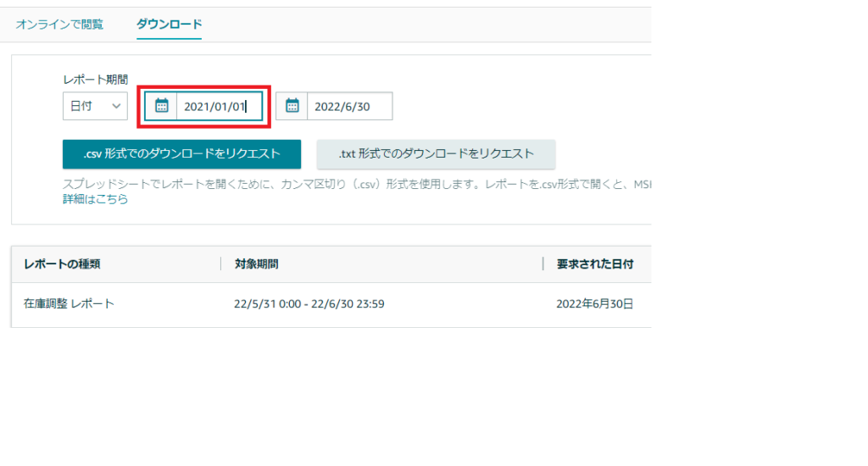The width and height of the screenshot is (868, 466).
Task: Select the 2022年6月30日 requested date cell
Action: tap(595, 304)
